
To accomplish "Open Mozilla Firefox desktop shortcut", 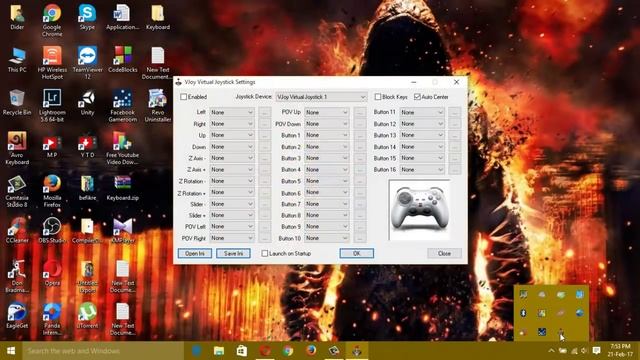I will click(52, 191).
